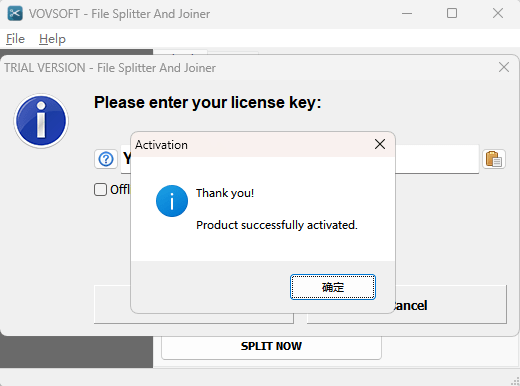Close the Activation message dialog

click(x=380, y=144)
